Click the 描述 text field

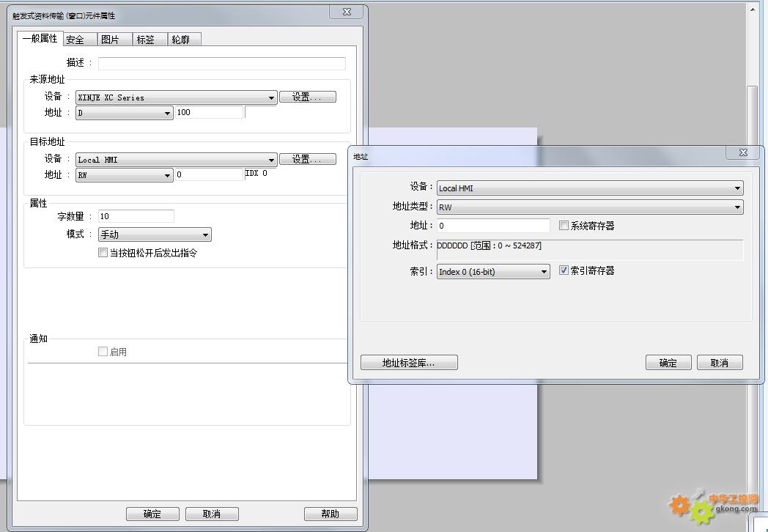(221, 64)
